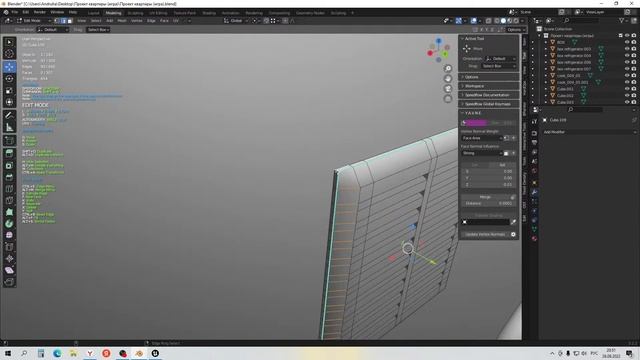Select the Edge Slide tool
Image resolution: width=640 pixels, height=360 pixels.
(9, 247)
